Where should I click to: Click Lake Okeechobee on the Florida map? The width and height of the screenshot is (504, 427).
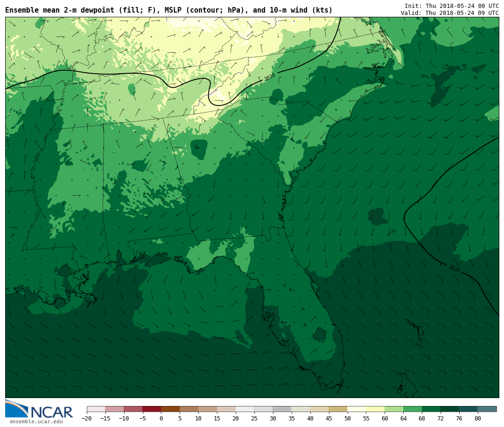point(319,335)
